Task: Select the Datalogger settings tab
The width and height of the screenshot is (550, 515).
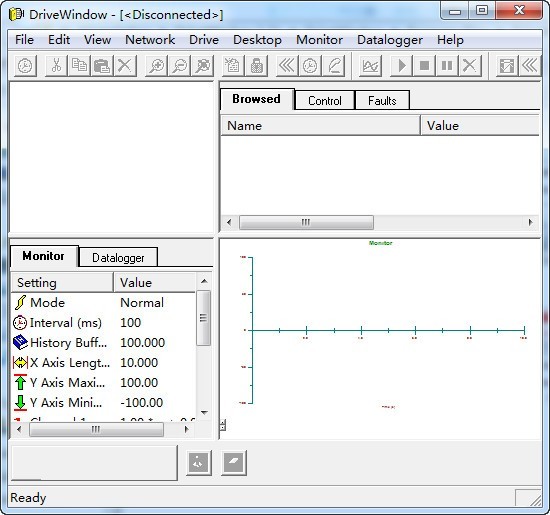Action: pyautogui.click(x=118, y=258)
